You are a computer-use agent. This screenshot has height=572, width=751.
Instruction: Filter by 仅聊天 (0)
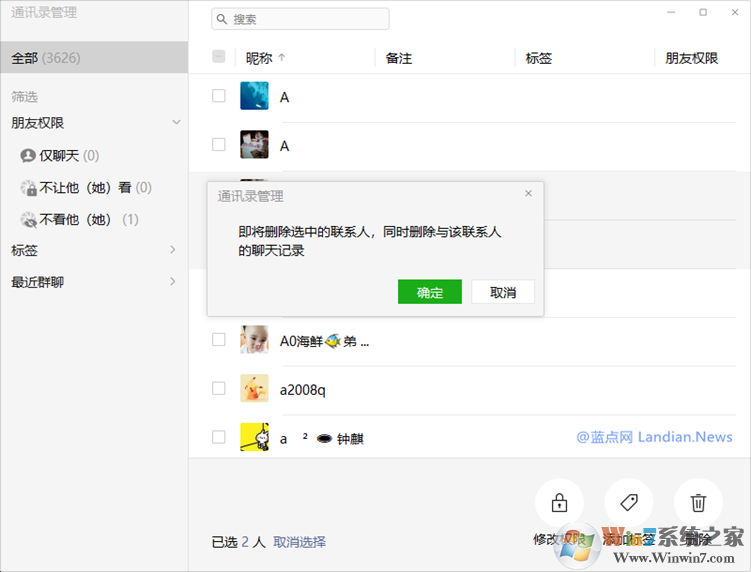click(60, 156)
